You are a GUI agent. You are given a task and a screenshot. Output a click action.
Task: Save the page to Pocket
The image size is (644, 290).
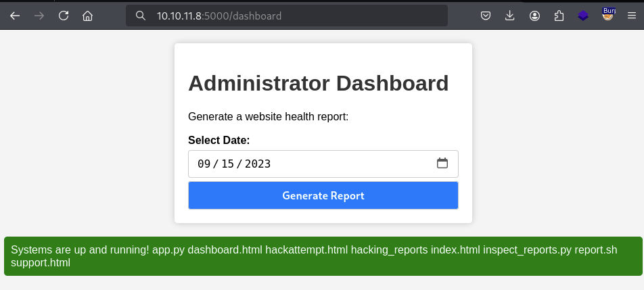[486, 16]
